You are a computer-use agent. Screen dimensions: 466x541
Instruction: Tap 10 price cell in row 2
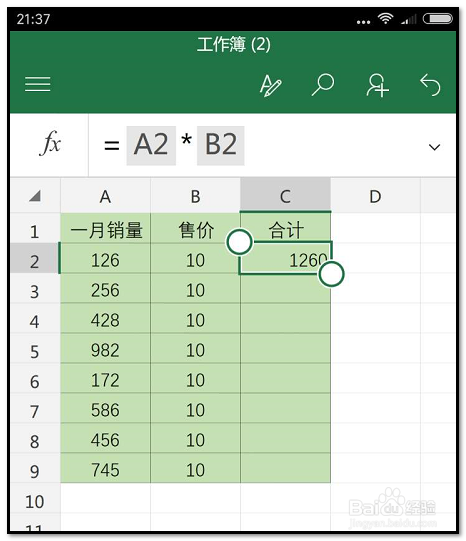point(196,259)
